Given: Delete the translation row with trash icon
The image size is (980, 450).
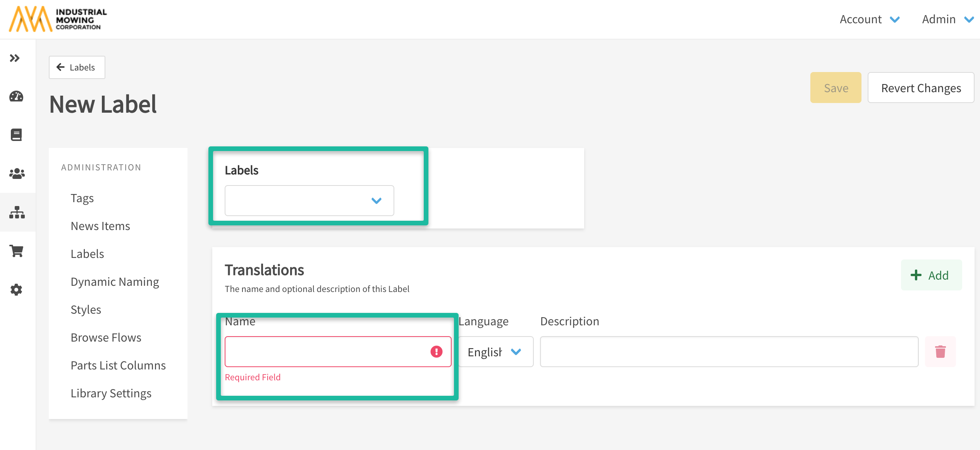Looking at the screenshot, I should [940, 352].
